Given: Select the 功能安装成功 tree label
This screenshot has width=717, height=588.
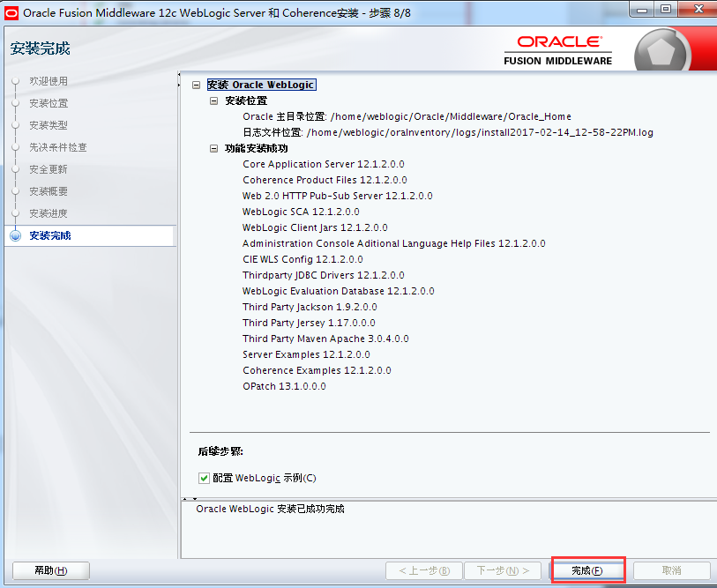Looking at the screenshot, I should point(256,149).
